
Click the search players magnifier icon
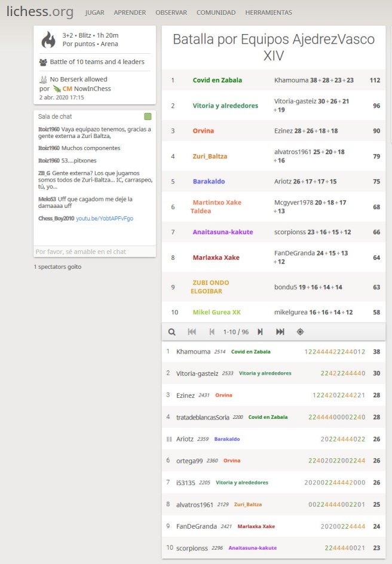(171, 332)
